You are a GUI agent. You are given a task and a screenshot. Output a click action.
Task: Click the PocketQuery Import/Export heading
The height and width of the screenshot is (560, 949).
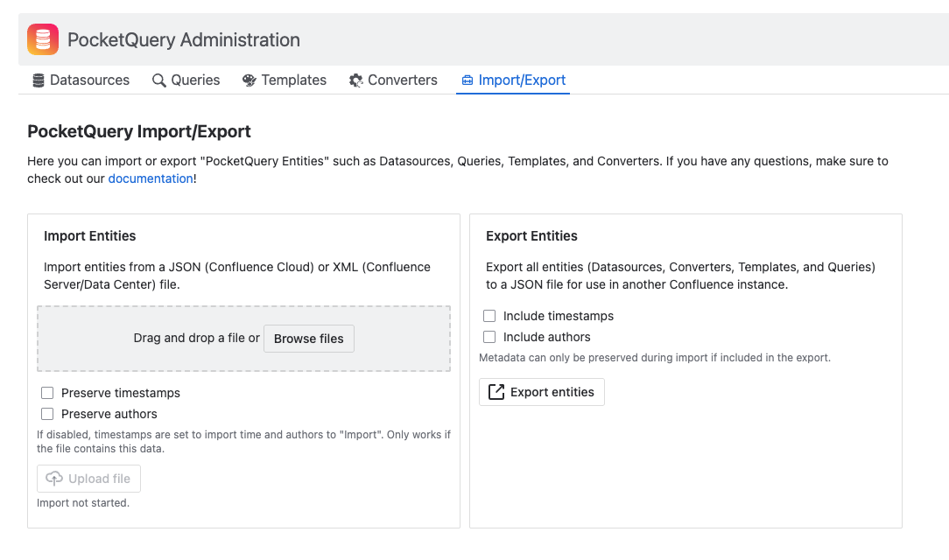139,131
